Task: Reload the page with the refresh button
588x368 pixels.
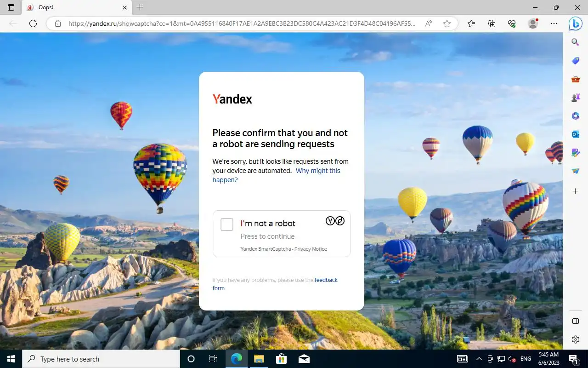Action: (33, 23)
